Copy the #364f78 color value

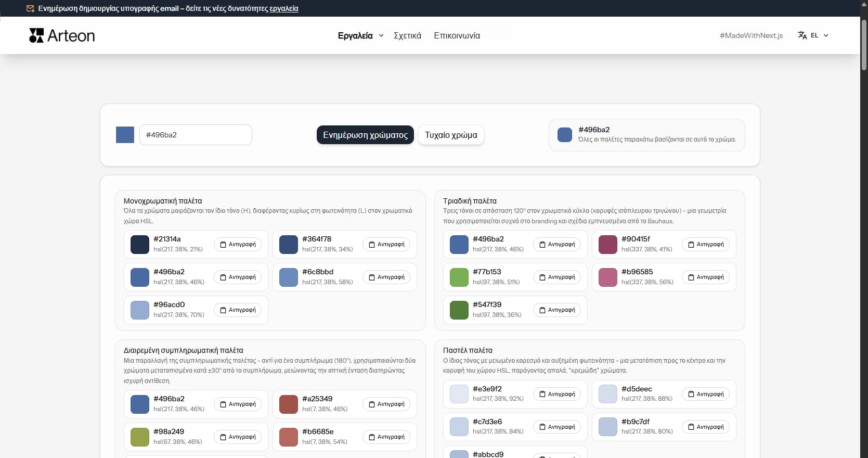(386, 245)
